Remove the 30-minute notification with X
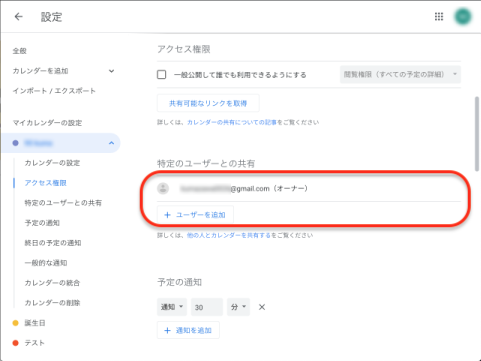Screen dimensions: 481x361 (262, 307)
